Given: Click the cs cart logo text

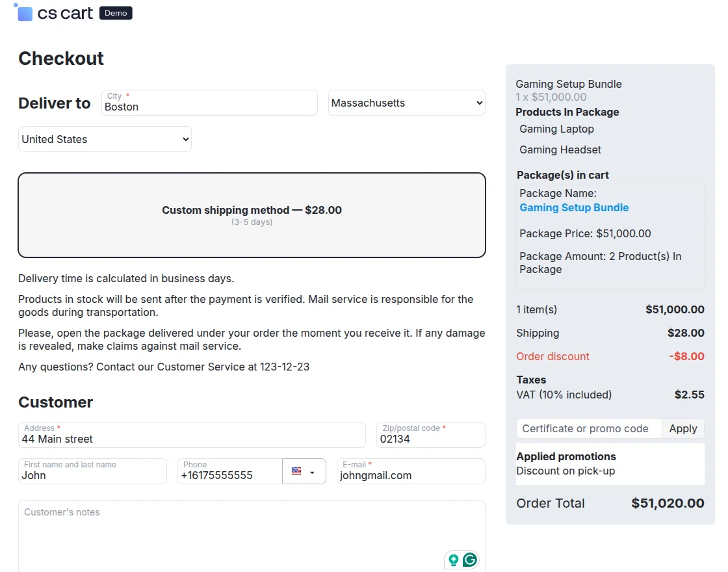Looking at the screenshot, I should [65, 13].
